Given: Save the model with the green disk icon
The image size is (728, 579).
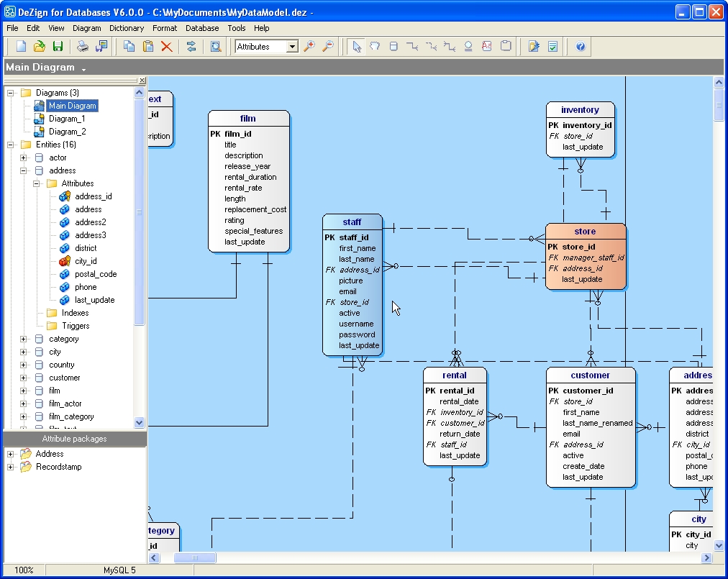Looking at the screenshot, I should [x=58, y=47].
